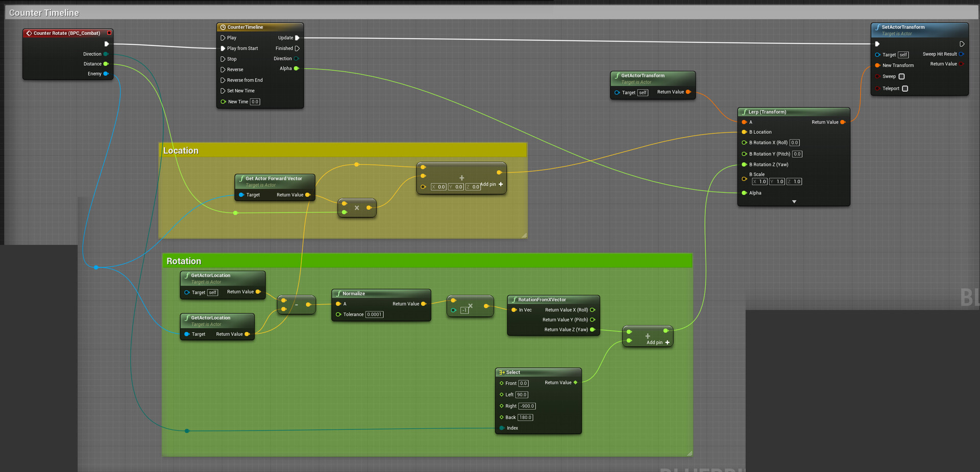Click the B Rotation Y (Pitch) value field
Screen dimensions: 980x472
(x=797, y=154)
